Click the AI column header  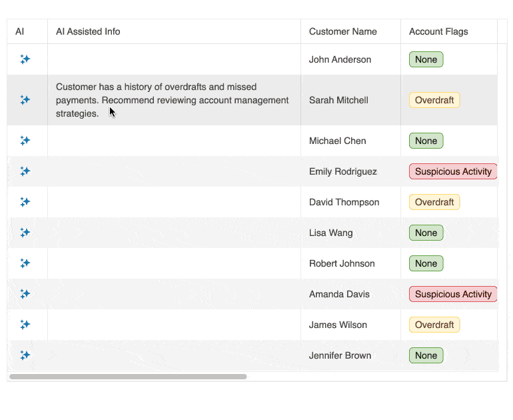20,31
